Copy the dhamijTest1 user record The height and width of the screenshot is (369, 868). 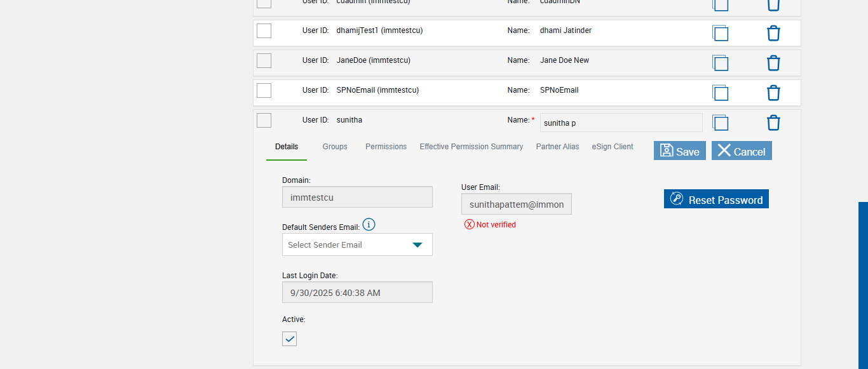720,33
